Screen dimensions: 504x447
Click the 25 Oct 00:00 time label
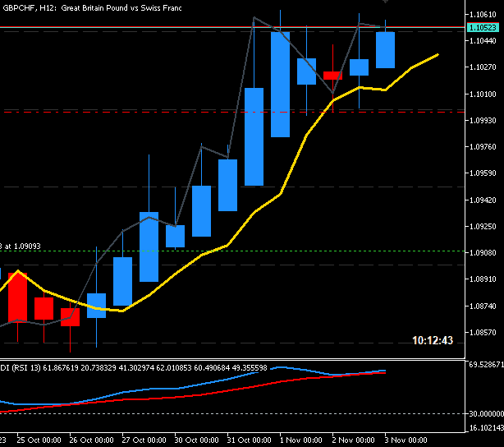point(39,440)
